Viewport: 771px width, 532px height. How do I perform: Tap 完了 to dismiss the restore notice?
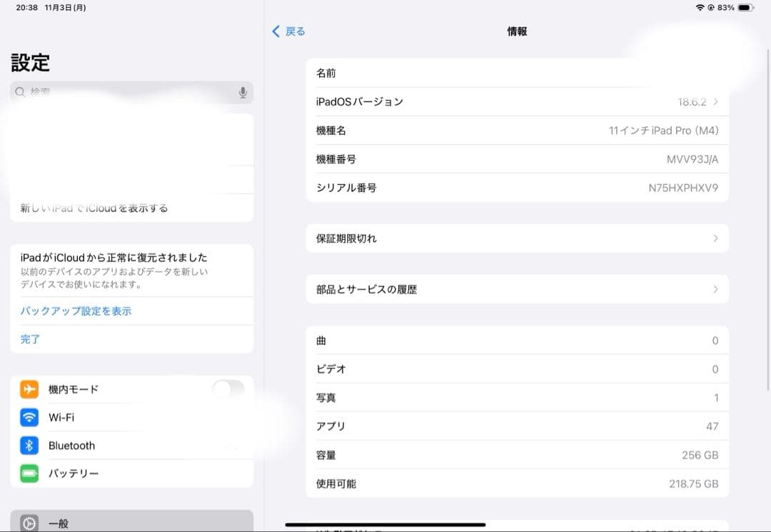pos(30,338)
